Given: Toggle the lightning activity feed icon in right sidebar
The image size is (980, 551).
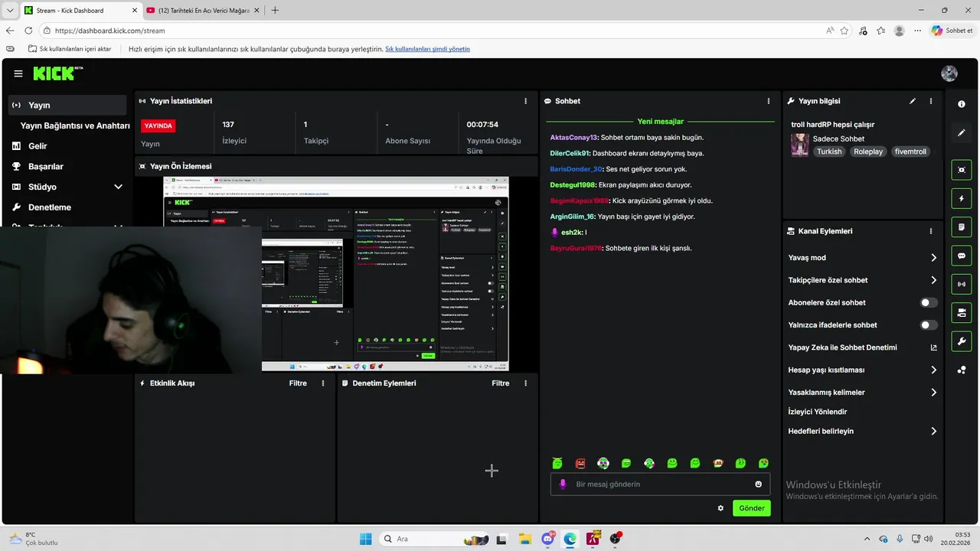Looking at the screenshot, I should (962, 198).
